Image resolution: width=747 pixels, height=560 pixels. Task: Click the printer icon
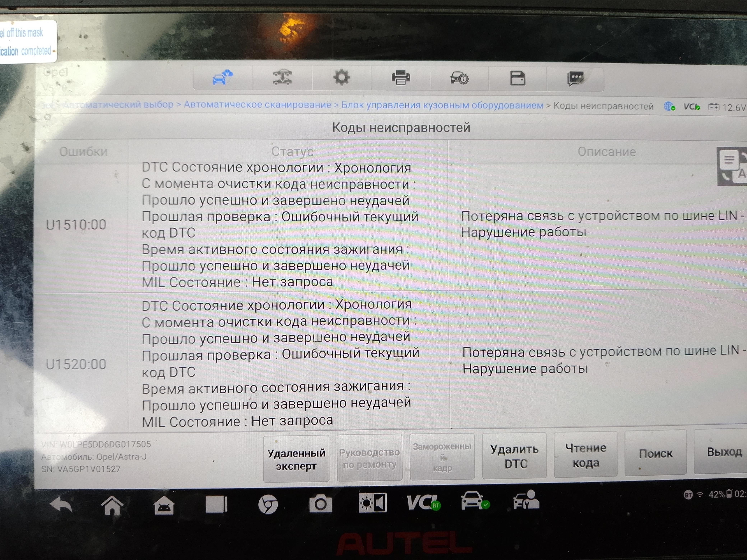tap(400, 78)
